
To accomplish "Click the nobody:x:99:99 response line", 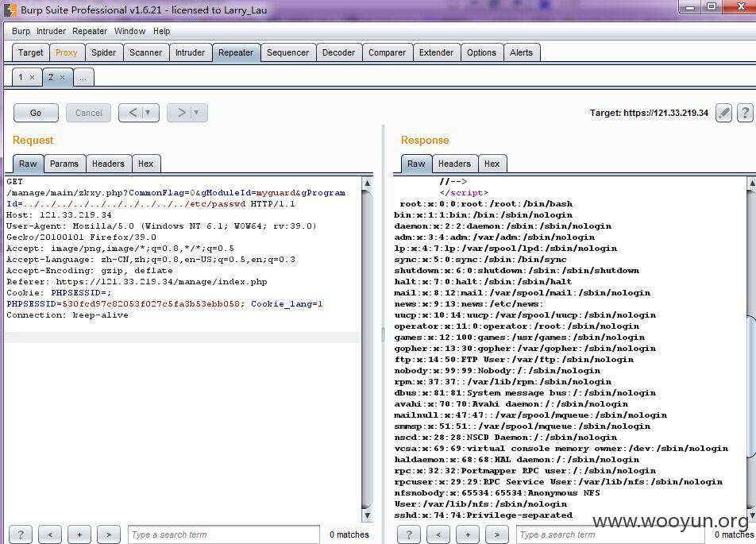I will pos(497,371).
